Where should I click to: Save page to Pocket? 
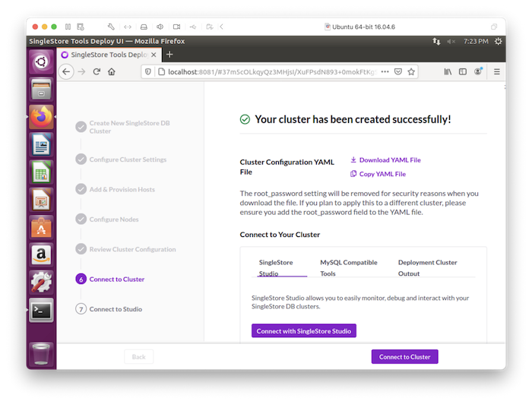pyautogui.click(x=398, y=72)
